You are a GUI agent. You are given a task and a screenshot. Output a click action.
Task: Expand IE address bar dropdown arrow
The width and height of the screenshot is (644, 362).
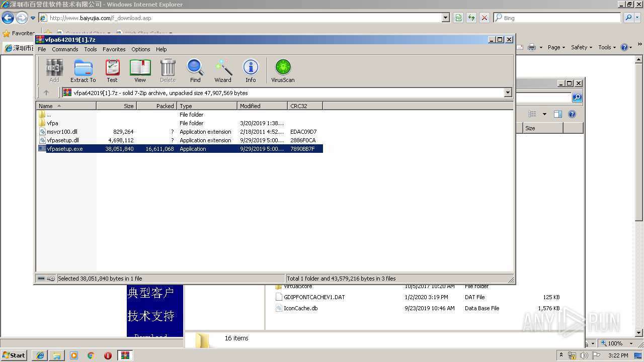[x=445, y=18]
